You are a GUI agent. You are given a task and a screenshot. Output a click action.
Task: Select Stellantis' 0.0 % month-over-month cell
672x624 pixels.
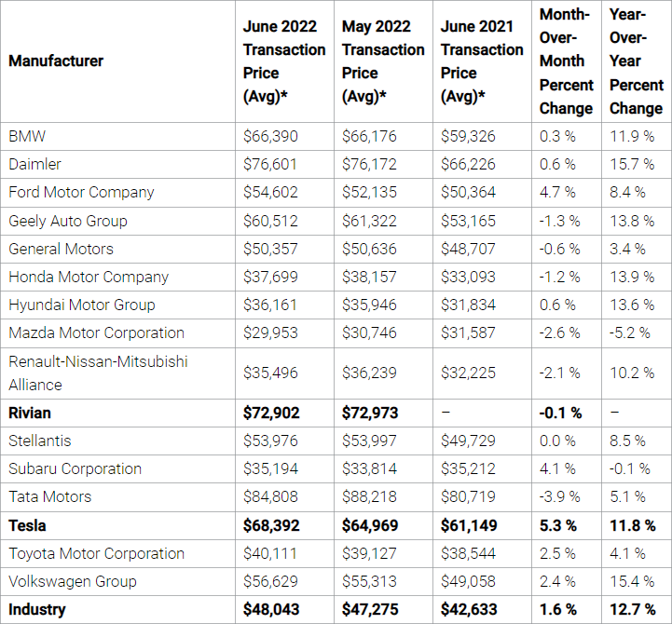click(560, 441)
